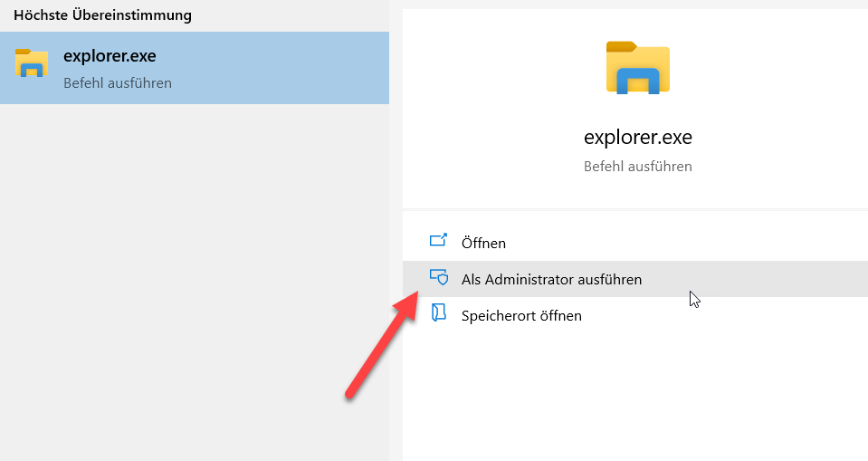Click the Höchste Übereinstimmung heading
Viewport: 868px width, 461px height.
point(102,15)
